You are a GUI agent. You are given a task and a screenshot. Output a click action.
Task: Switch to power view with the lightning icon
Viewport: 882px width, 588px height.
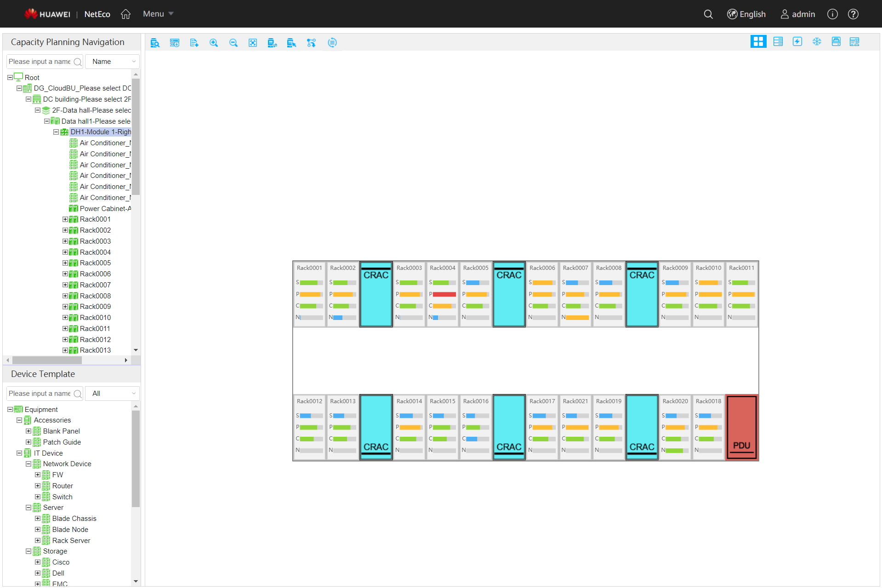797,41
